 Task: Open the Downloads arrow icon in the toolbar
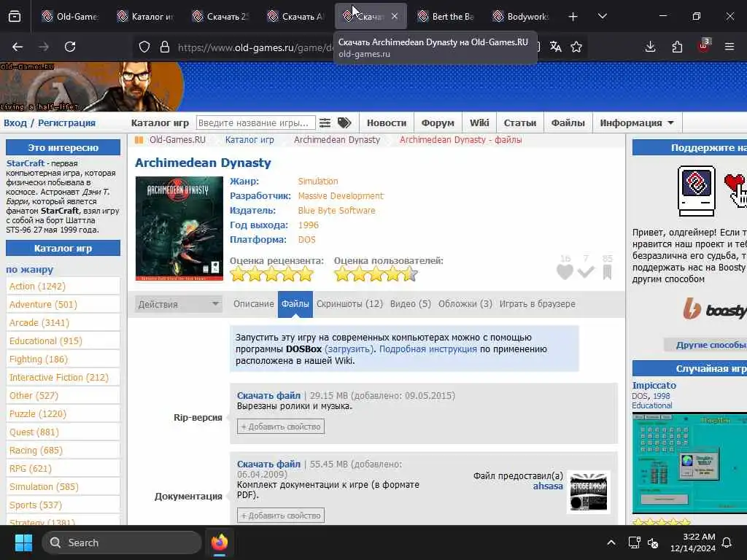click(650, 47)
